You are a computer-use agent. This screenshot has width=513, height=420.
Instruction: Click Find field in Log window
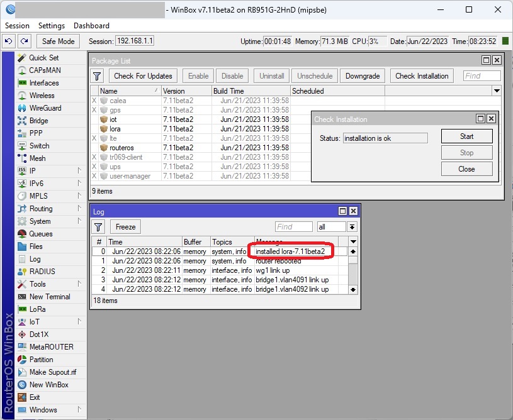point(293,227)
